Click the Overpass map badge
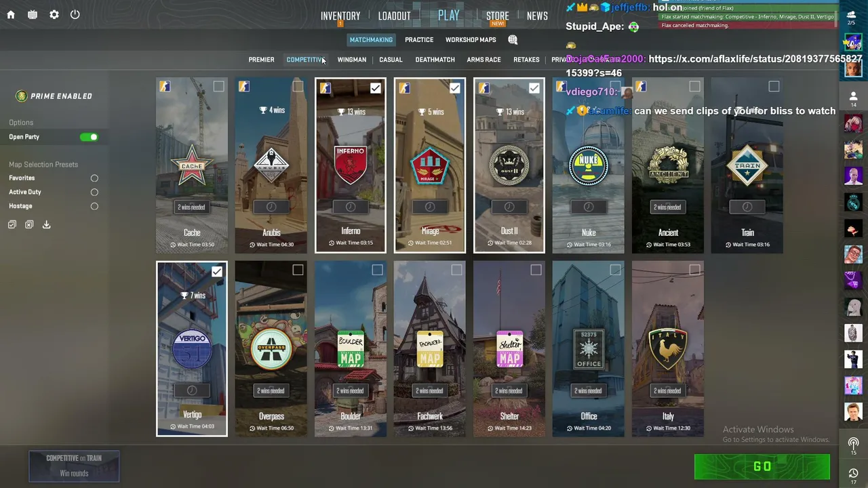Viewport: 868px width, 488px height. pyautogui.click(x=271, y=349)
